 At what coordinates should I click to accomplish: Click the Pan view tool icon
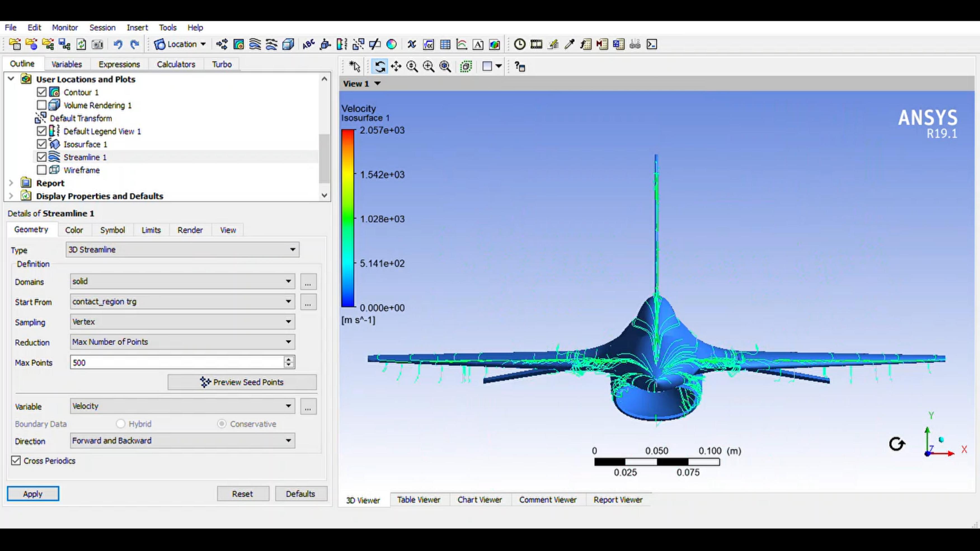(396, 67)
